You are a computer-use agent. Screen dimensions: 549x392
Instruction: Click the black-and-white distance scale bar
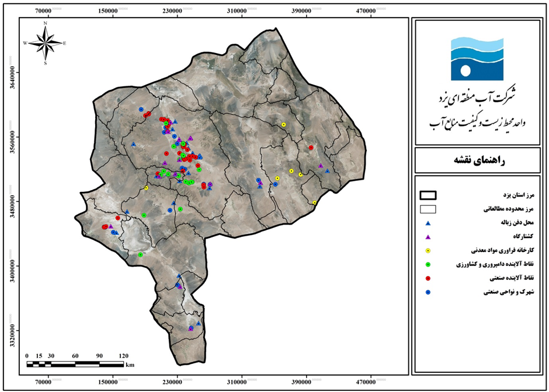click(x=75, y=364)
